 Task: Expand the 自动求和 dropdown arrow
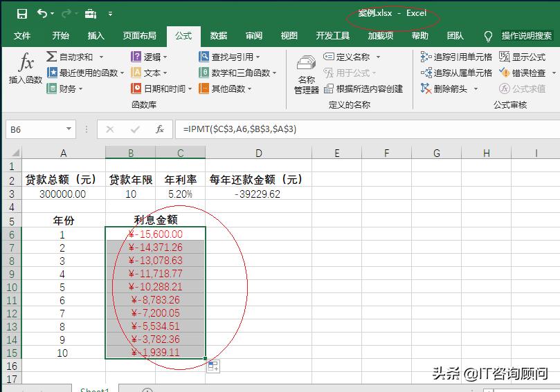pos(102,57)
